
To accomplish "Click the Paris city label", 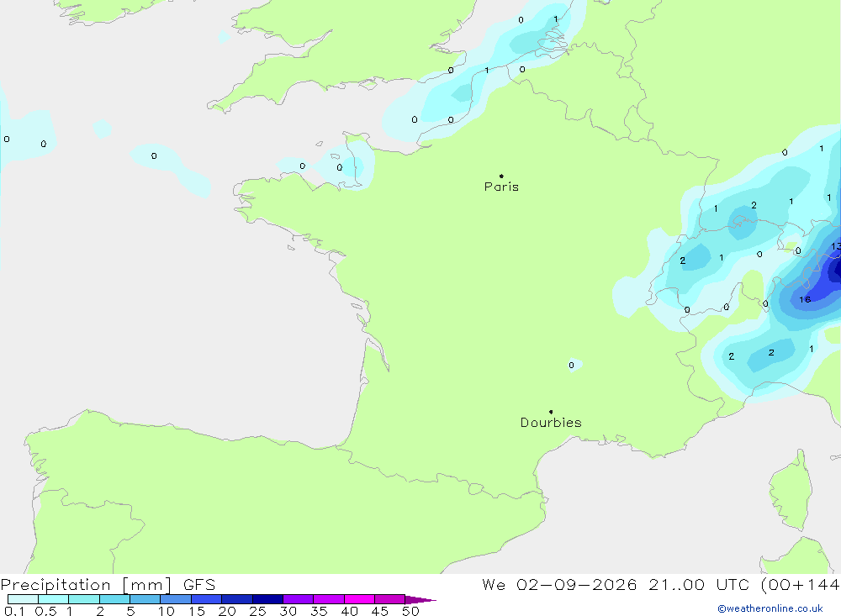I will point(501,187).
